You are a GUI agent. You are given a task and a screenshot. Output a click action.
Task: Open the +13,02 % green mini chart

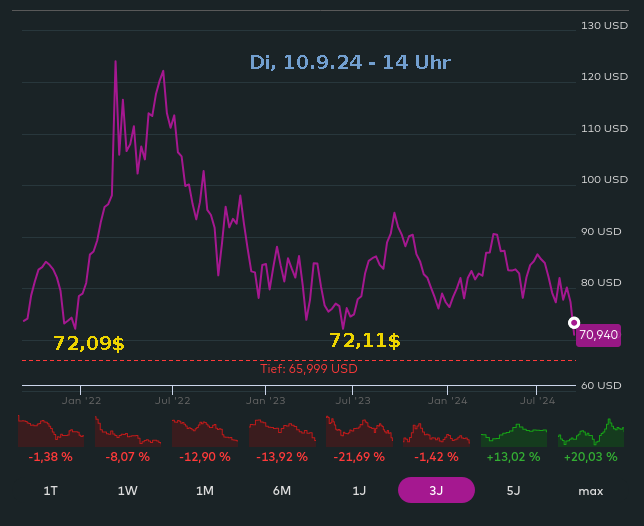point(514,434)
